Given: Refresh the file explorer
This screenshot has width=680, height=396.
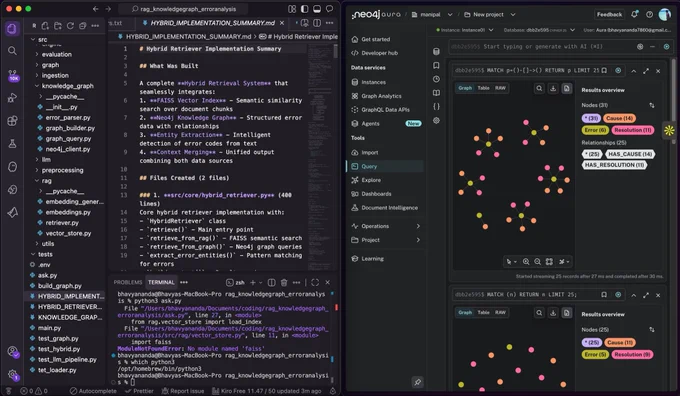Looking at the screenshot, I should coord(70,26).
